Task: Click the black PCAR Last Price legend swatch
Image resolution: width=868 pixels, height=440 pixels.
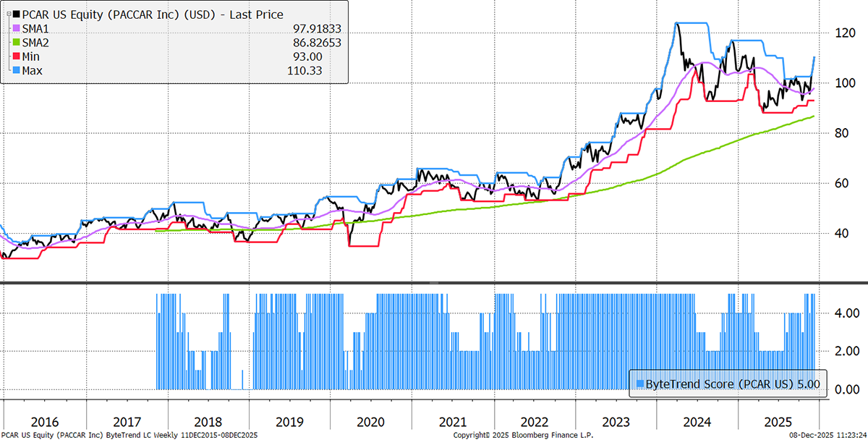Action: click(8, 14)
